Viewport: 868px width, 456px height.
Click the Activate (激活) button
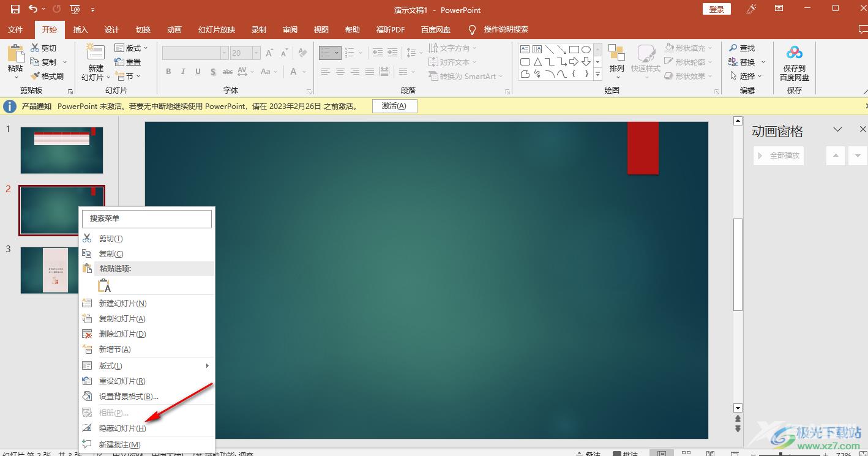394,106
